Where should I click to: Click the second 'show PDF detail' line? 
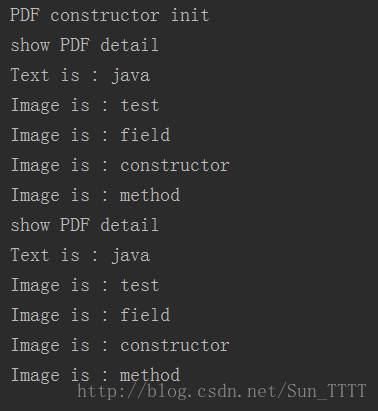click(x=84, y=225)
